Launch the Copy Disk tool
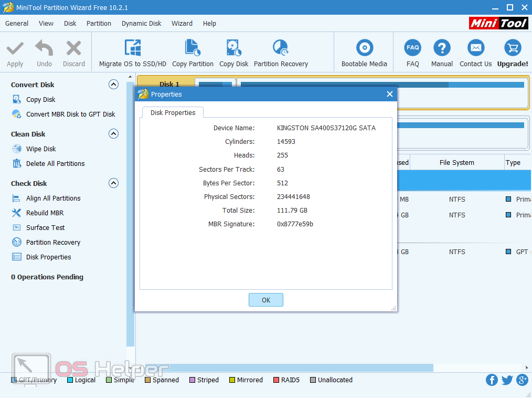Viewport: 532px width, 398px height. [x=233, y=48]
